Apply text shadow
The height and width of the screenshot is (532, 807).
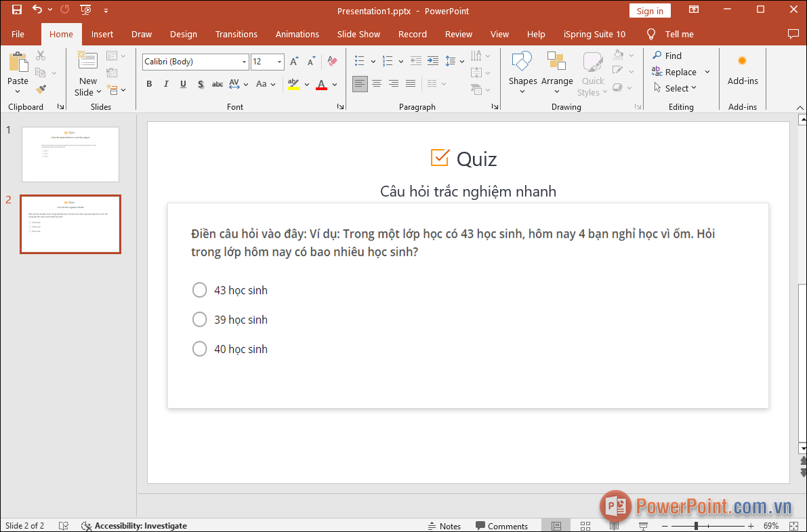coord(201,84)
